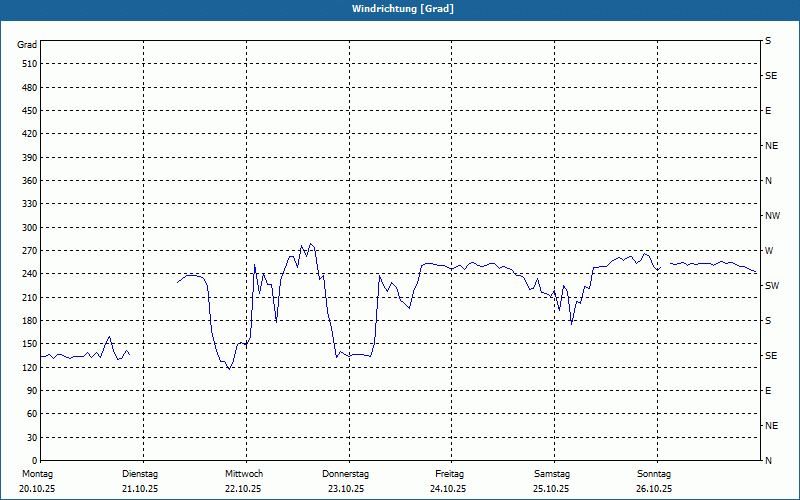Select the Samstag 25.10.25 date label
800x500 pixels.
(x=552, y=481)
